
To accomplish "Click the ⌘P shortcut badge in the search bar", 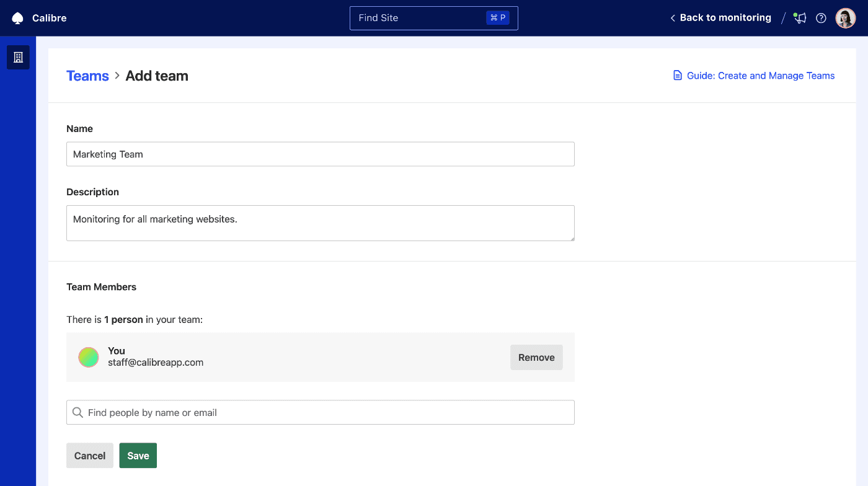I will pos(498,17).
